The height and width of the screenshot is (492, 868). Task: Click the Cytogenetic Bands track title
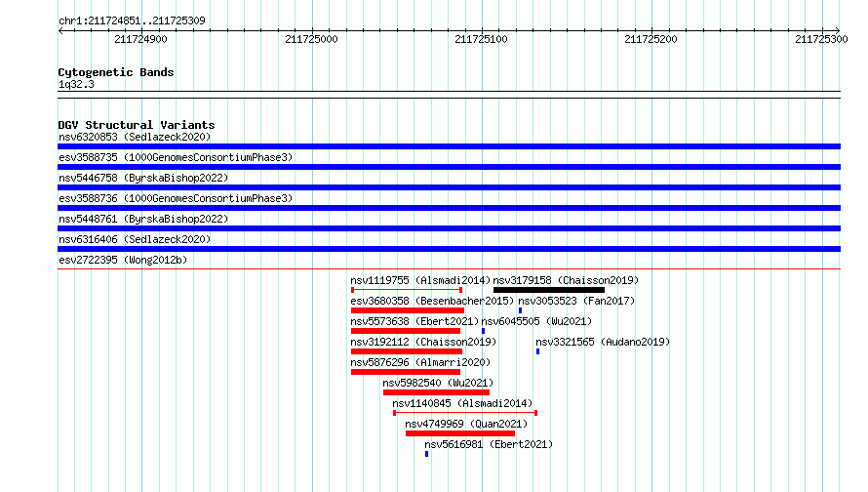[116, 72]
